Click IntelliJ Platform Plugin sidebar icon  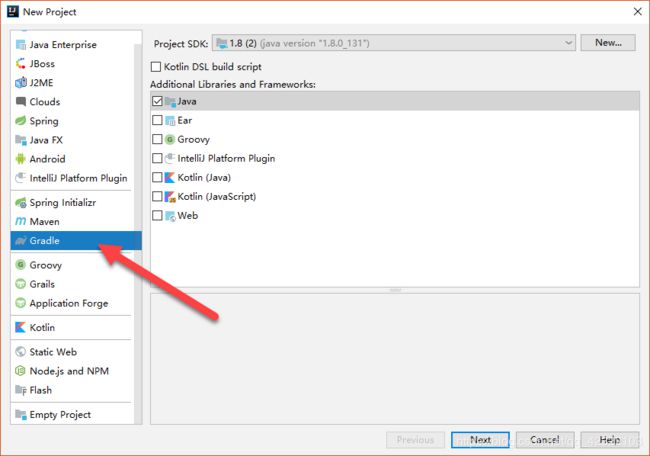[x=21, y=178]
